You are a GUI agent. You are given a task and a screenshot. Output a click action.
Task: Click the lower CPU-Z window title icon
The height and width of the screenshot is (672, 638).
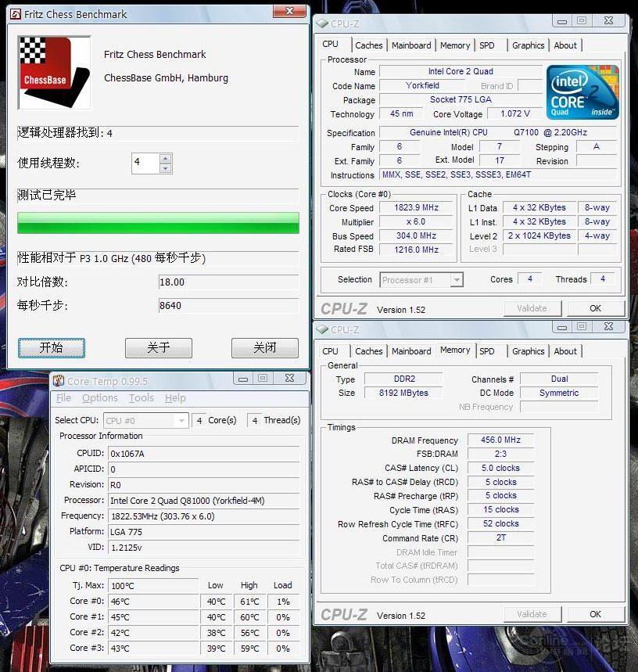[x=322, y=329]
